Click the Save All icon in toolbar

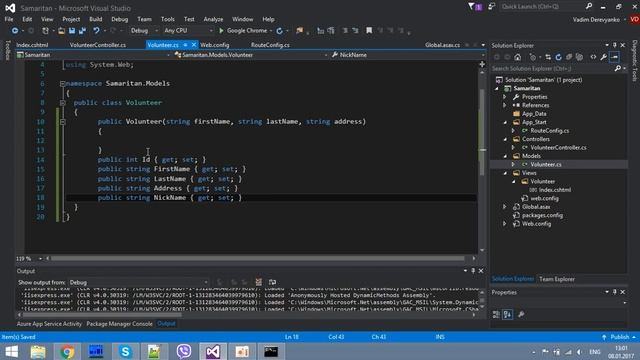click(82, 31)
